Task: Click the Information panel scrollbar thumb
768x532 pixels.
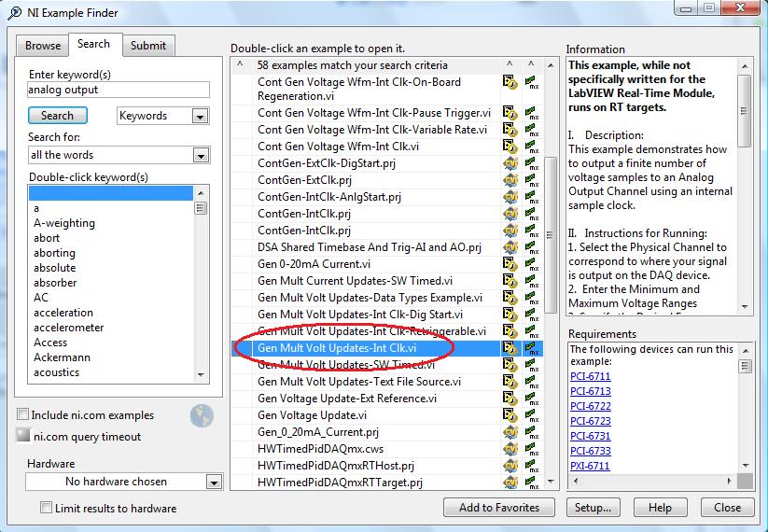Action: tap(745, 111)
